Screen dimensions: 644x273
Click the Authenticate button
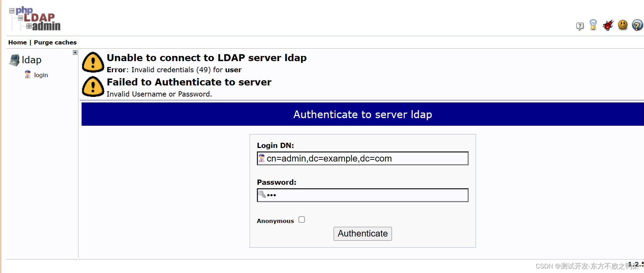tap(363, 234)
